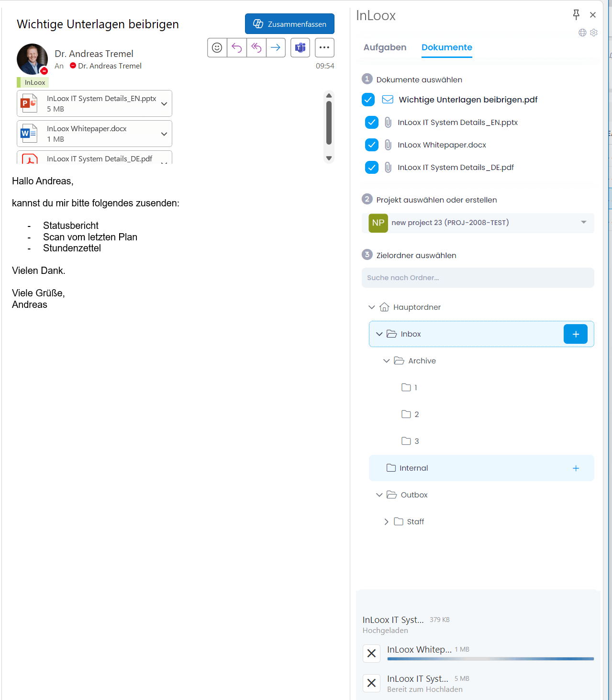Click Dr. Andreas Tremel profile photo
The width and height of the screenshot is (612, 700).
point(32,59)
